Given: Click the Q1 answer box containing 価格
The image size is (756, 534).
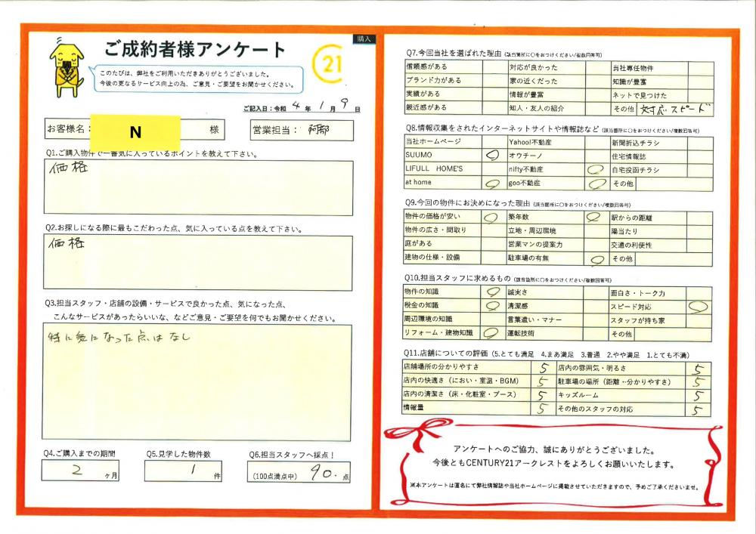Looking at the screenshot, I should click(197, 188).
